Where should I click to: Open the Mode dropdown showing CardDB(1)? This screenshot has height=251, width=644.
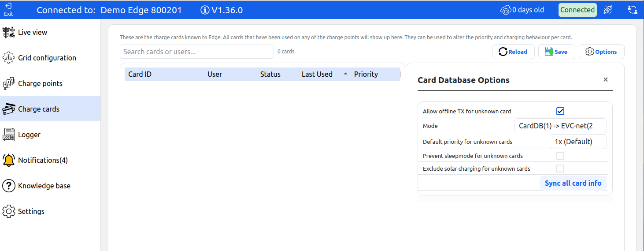[560, 126]
